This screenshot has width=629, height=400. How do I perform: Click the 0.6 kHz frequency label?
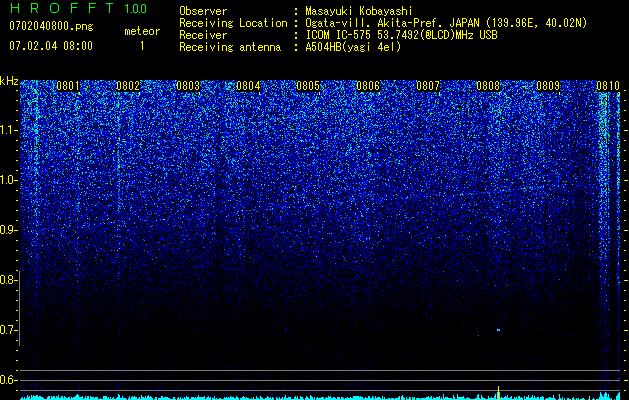(8, 380)
